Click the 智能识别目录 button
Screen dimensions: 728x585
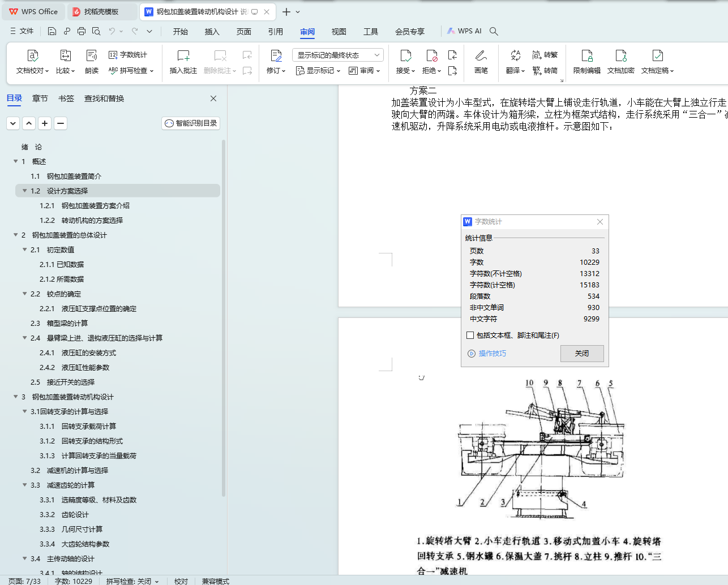point(191,123)
